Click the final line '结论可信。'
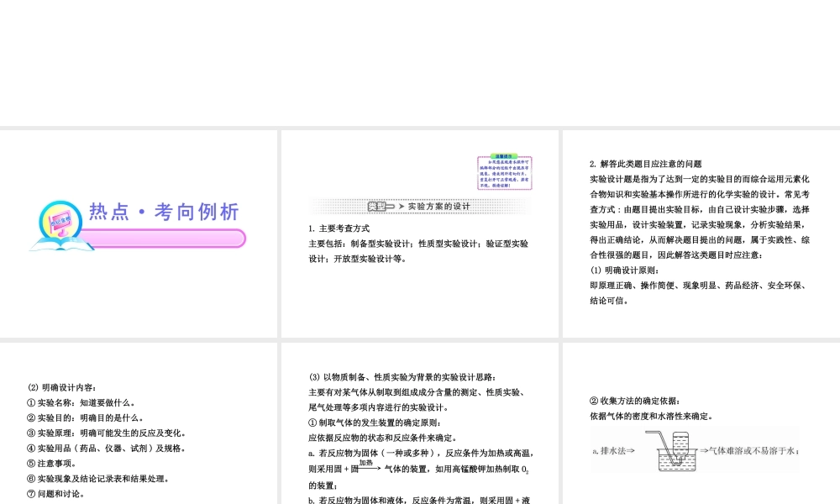Viewport: 840px width, 504px height. coord(609,301)
